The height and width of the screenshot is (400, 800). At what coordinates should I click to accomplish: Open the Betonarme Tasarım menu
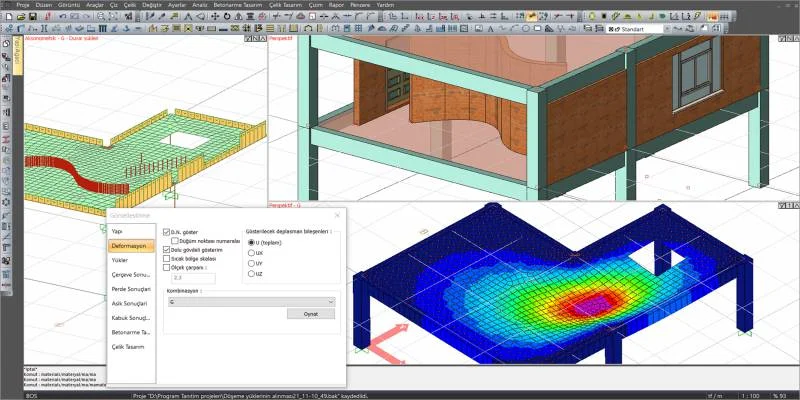tap(238, 5)
